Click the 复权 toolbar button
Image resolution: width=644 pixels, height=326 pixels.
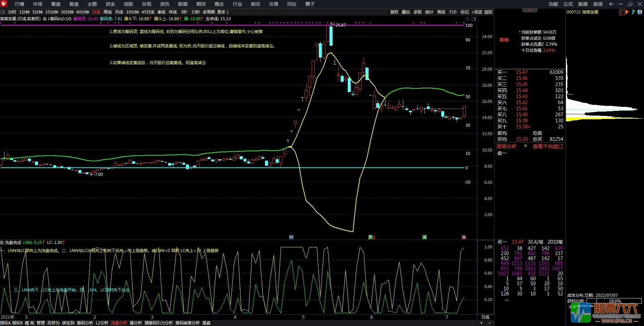point(394,12)
